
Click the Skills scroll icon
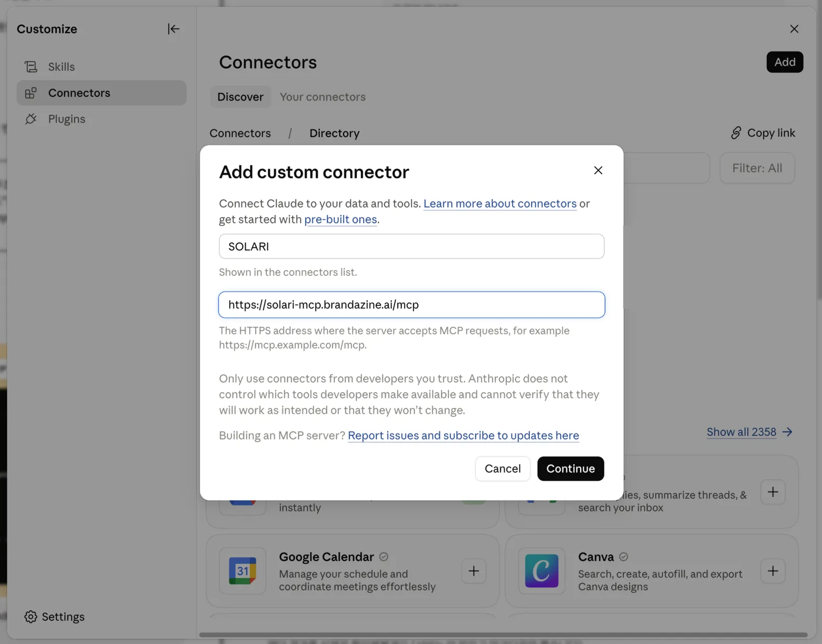(x=31, y=67)
